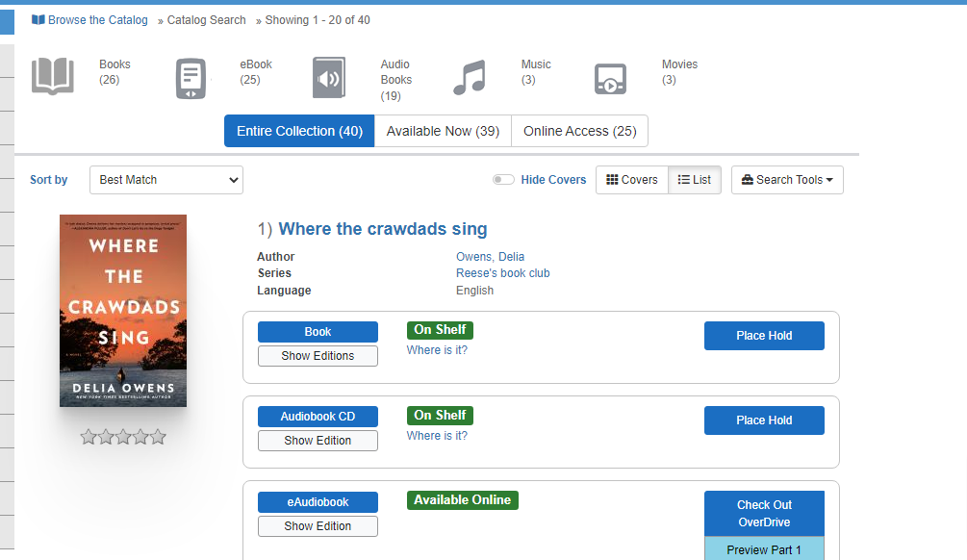Click the Browse the Catalog book icon
The height and width of the screenshot is (560, 967).
pyautogui.click(x=38, y=20)
